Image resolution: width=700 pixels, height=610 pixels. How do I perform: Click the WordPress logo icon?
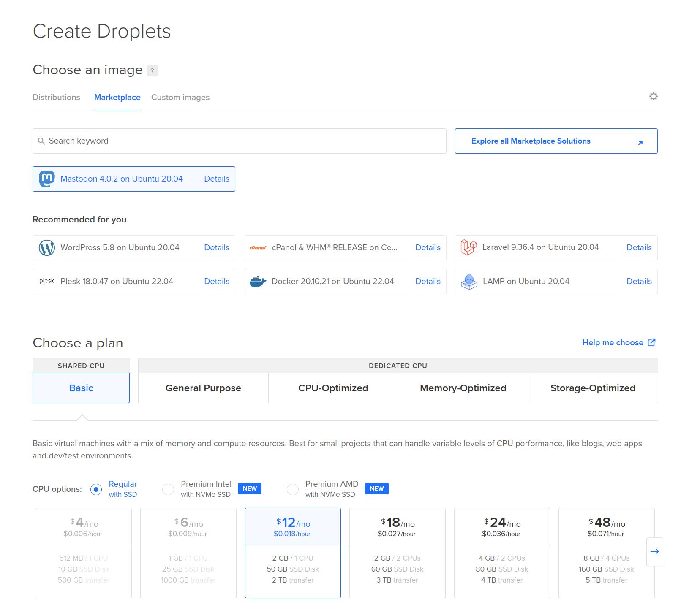pyautogui.click(x=47, y=248)
